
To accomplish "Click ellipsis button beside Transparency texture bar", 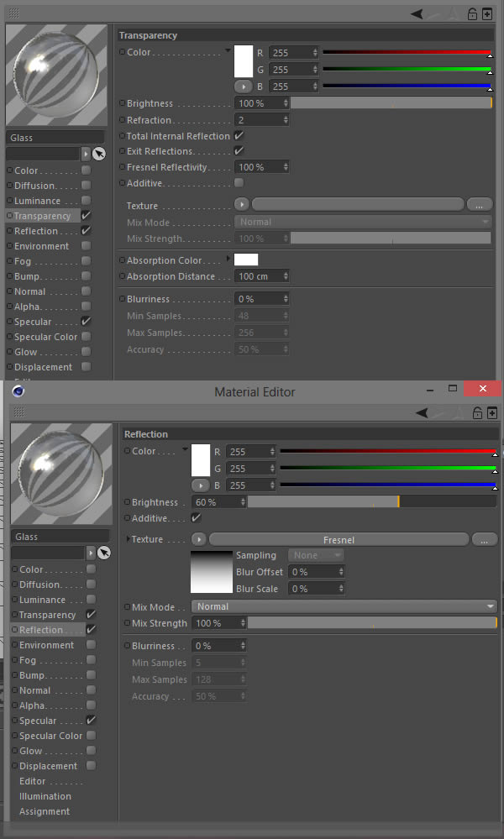I will coord(479,204).
